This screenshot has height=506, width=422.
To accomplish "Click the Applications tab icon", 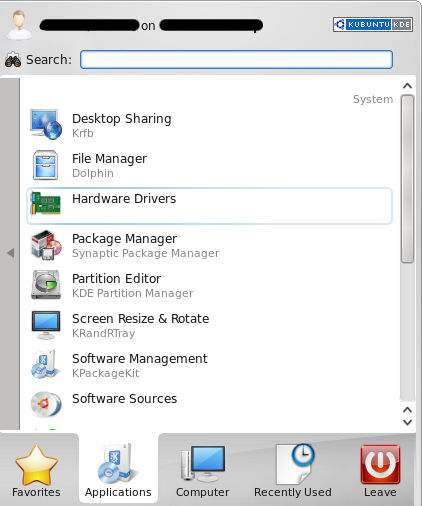I will tap(118, 464).
